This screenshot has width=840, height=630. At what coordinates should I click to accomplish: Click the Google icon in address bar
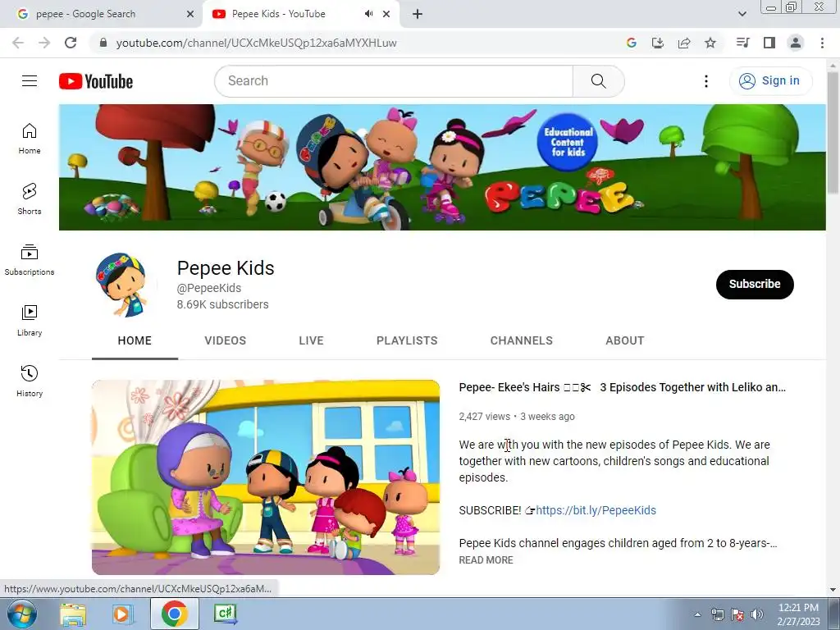pyautogui.click(x=632, y=43)
